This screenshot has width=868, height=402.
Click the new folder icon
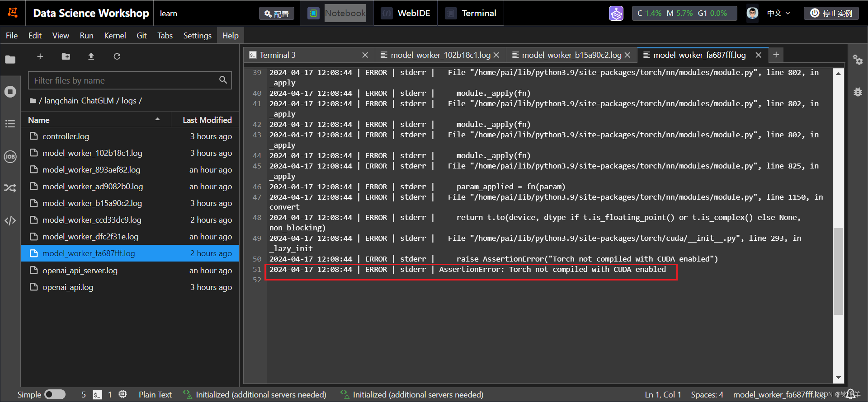pyautogui.click(x=66, y=56)
